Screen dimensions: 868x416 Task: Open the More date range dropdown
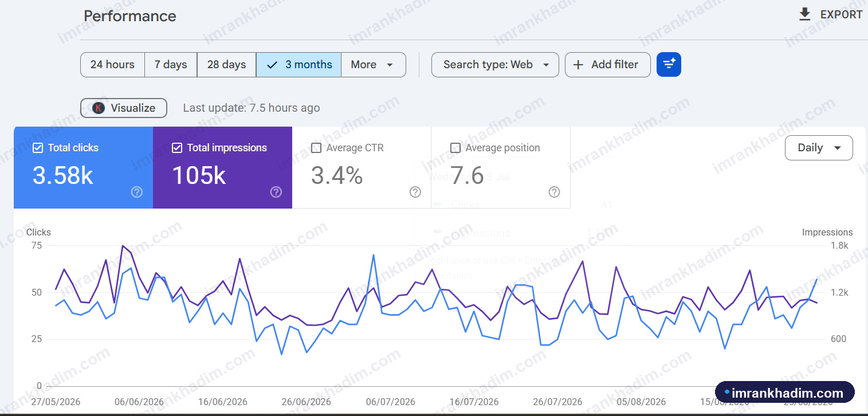click(374, 65)
